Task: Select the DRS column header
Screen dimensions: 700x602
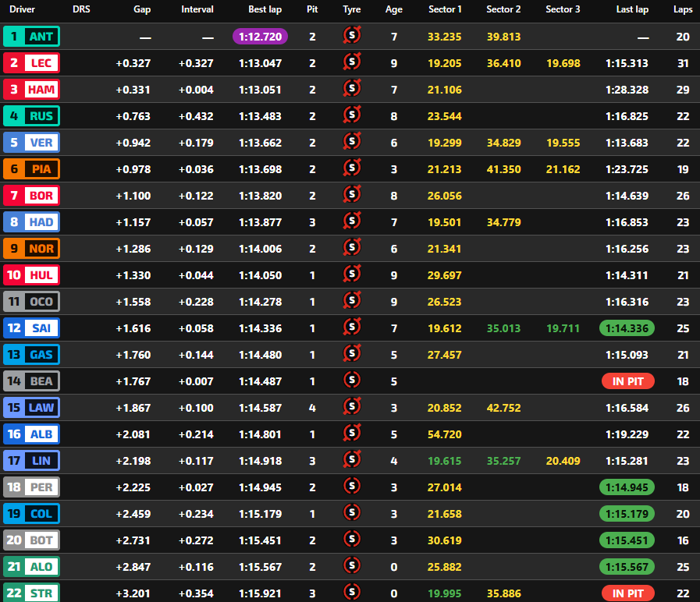Action: pyautogui.click(x=81, y=9)
